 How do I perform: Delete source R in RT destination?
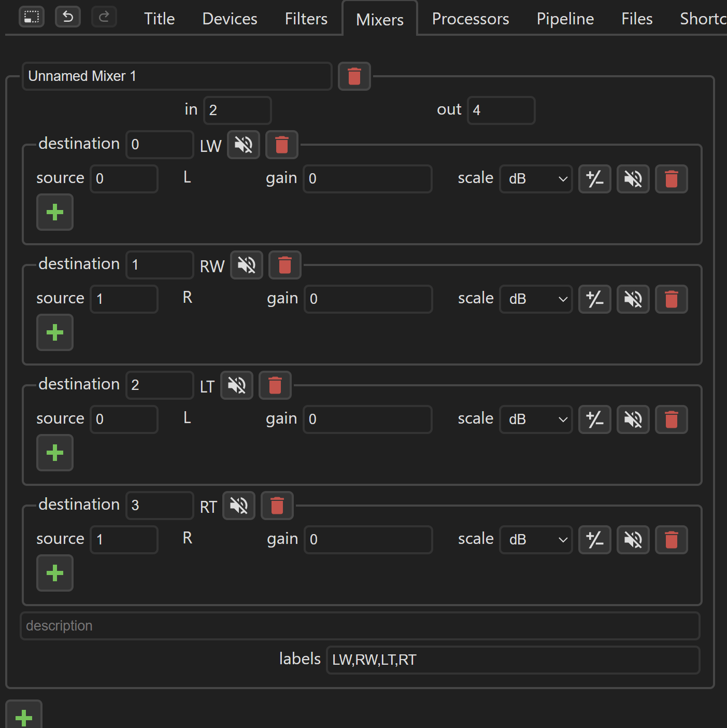(x=672, y=540)
